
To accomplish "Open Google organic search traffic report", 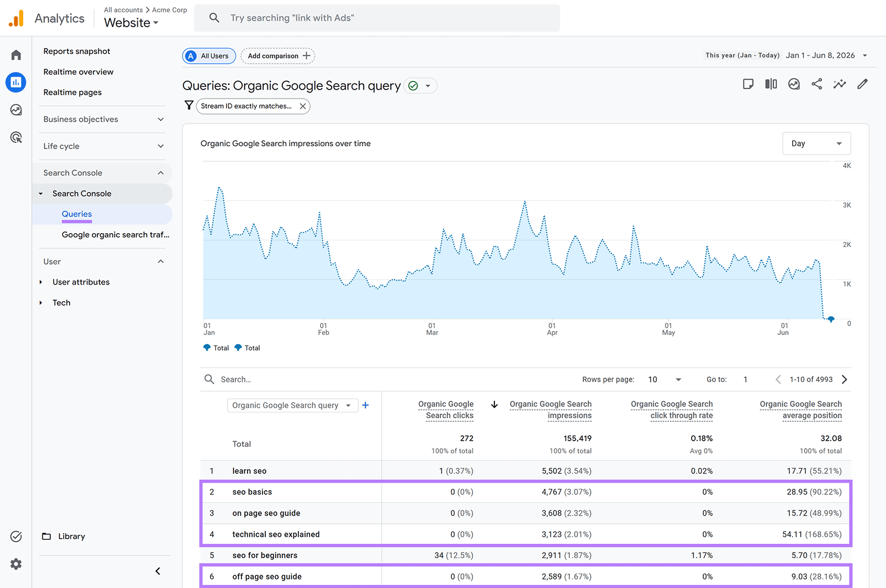I will coord(116,235).
